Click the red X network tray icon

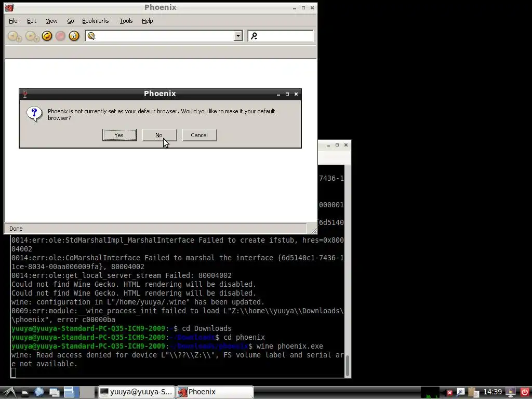pos(449,393)
